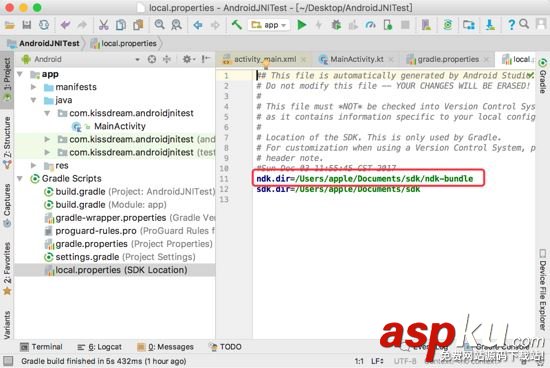The image size is (550, 368).
Task: Click the Synchronize icon in toolbar
Action: point(44,25)
